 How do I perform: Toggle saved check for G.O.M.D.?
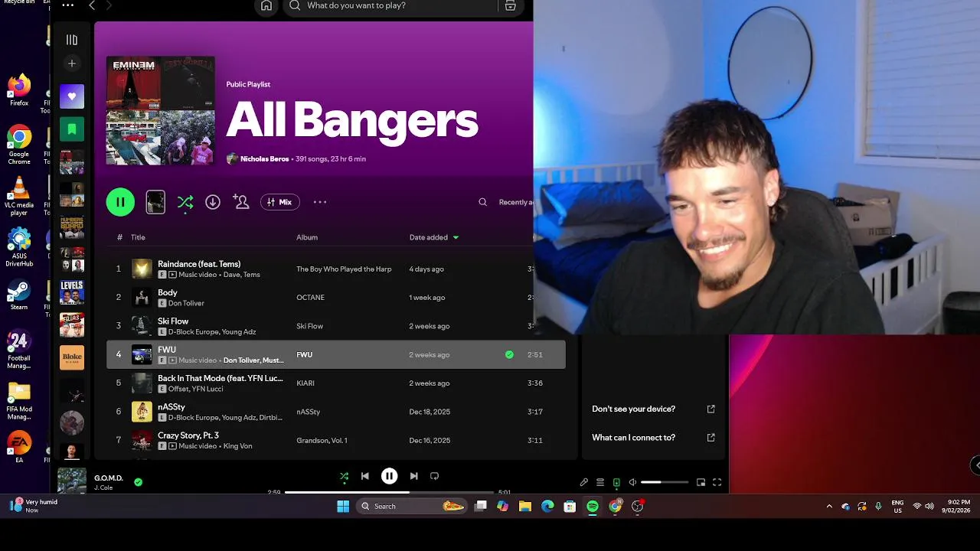point(138,482)
